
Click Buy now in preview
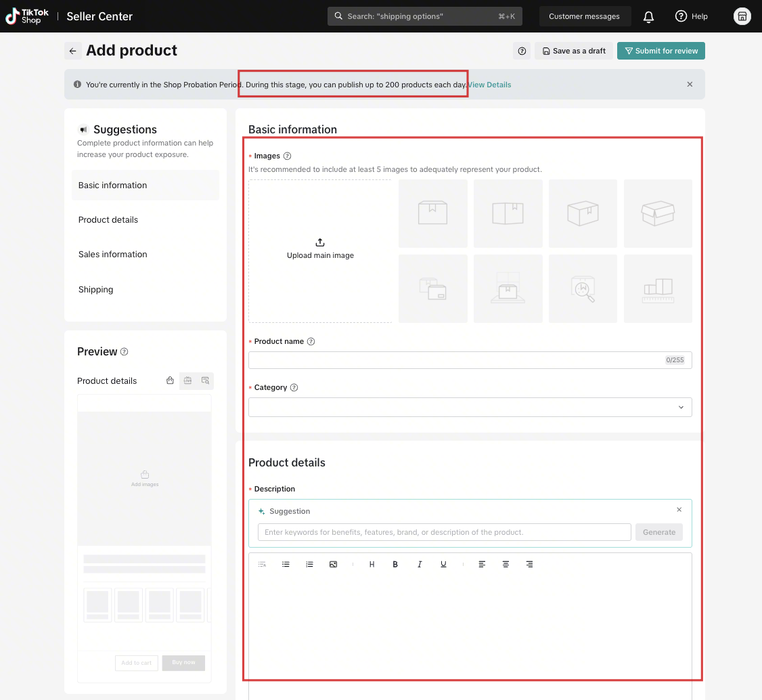(x=183, y=663)
